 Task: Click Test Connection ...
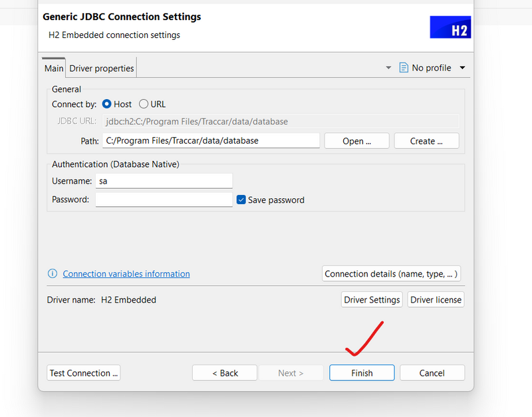[x=84, y=373]
